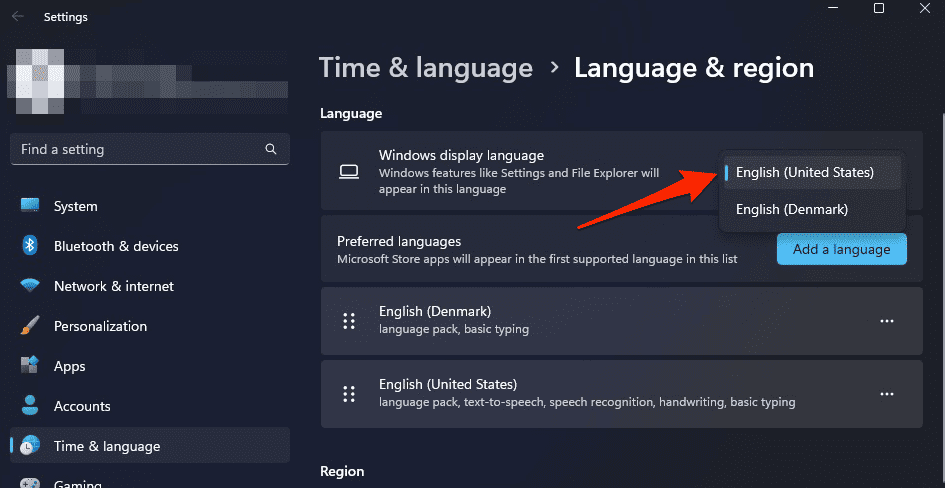The height and width of the screenshot is (488, 945).
Task: Click the Bluetooth & devices icon
Action: point(30,246)
